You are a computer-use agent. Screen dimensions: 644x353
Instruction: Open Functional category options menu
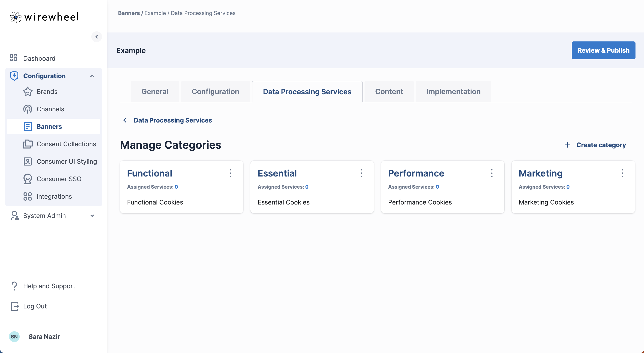click(230, 173)
